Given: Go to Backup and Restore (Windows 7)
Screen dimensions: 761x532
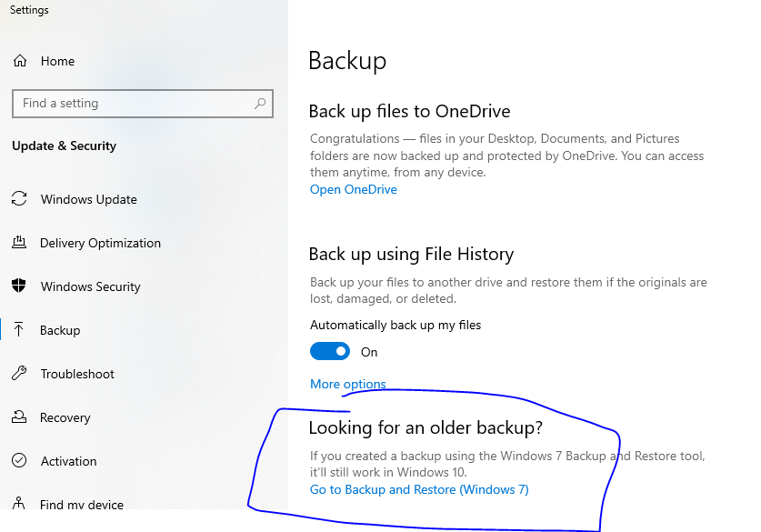Looking at the screenshot, I should pos(419,489).
